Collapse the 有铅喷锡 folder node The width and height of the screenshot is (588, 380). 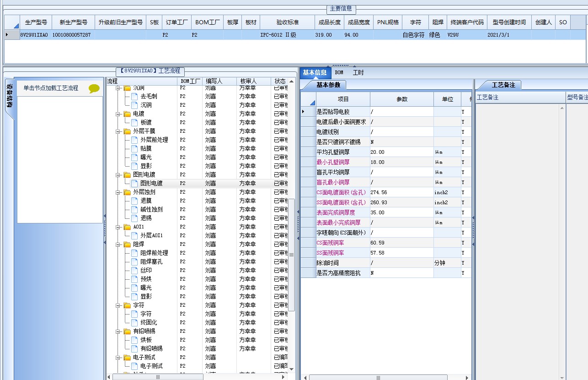pyautogui.click(x=118, y=331)
